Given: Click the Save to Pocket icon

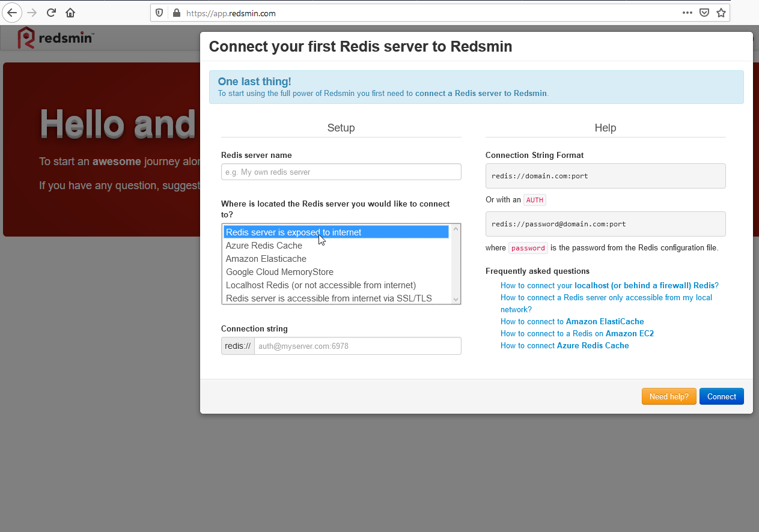Looking at the screenshot, I should [704, 13].
